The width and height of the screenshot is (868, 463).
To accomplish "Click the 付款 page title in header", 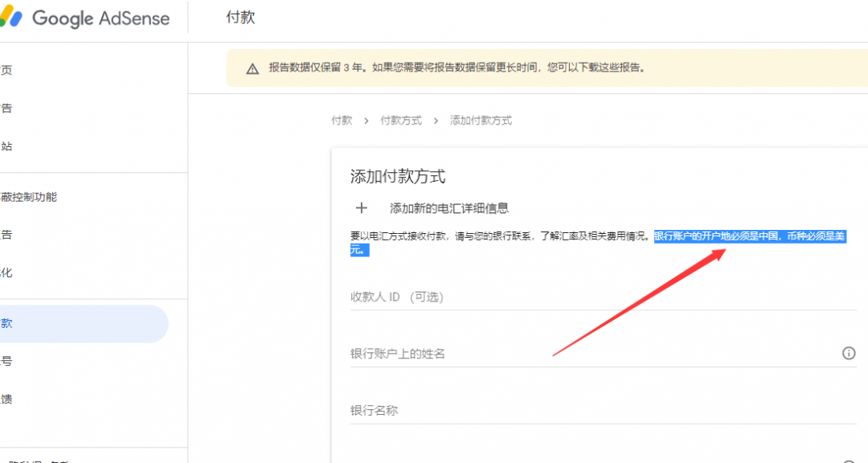I will click(241, 17).
